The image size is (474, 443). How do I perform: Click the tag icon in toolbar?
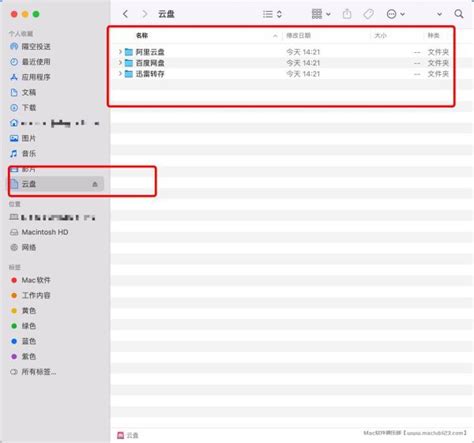click(368, 14)
